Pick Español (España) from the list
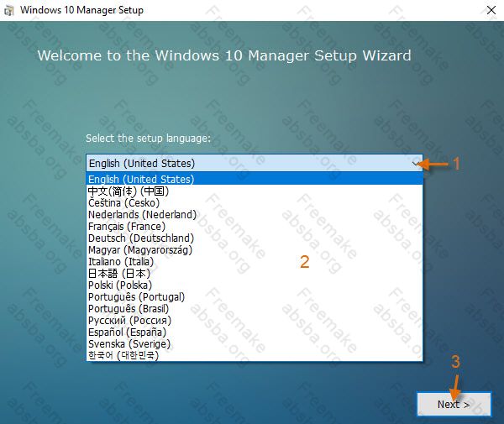This screenshot has width=504, height=424. click(x=255, y=332)
